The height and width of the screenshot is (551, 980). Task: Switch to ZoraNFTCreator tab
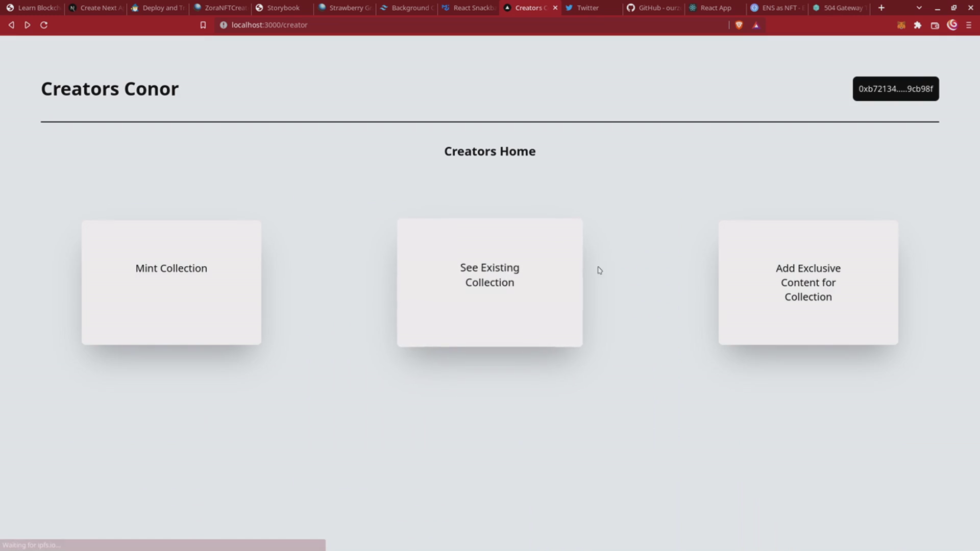(x=220, y=8)
